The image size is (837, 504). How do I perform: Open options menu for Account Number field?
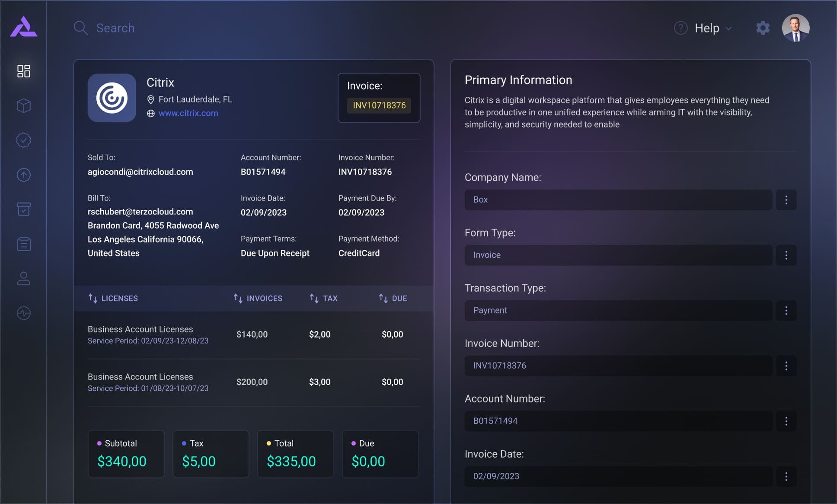click(x=786, y=421)
